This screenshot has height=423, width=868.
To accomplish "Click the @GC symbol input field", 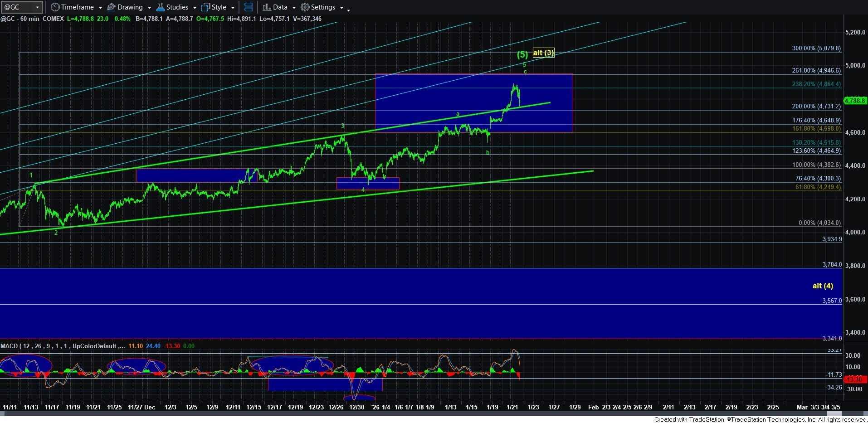I will (x=17, y=7).
